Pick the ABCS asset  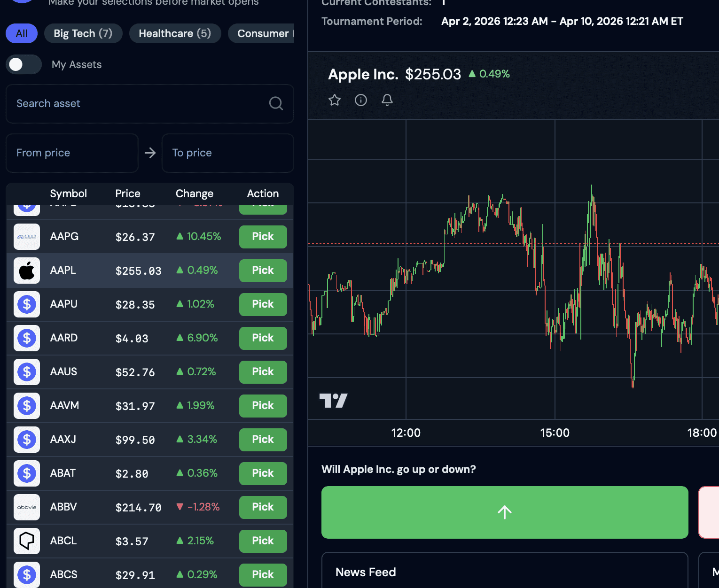coord(263,575)
